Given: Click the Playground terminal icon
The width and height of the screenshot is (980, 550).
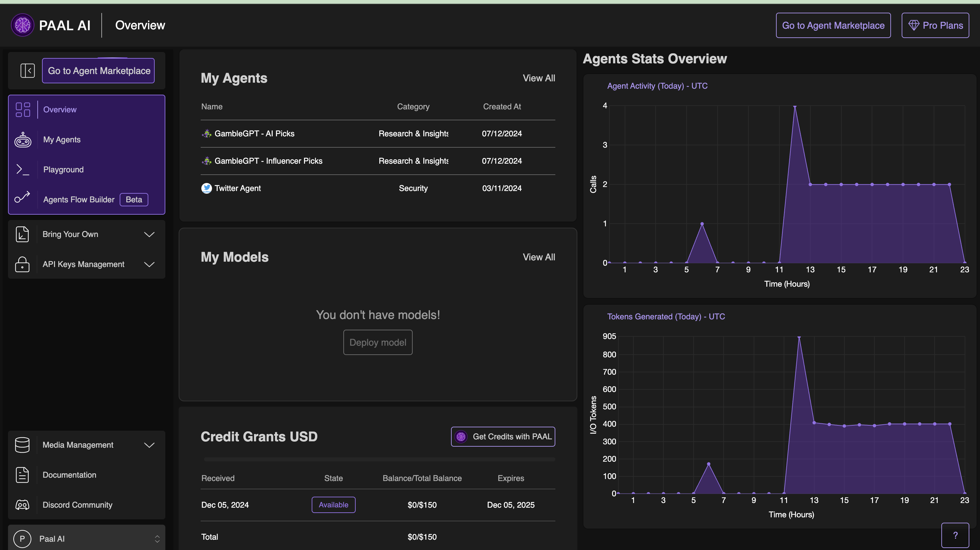Looking at the screenshot, I should coord(23,170).
